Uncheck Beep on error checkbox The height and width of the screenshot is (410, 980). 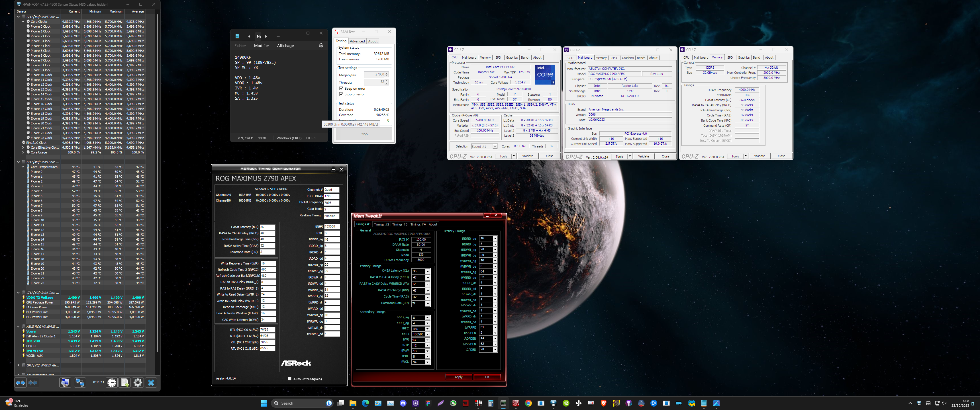pyautogui.click(x=341, y=88)
